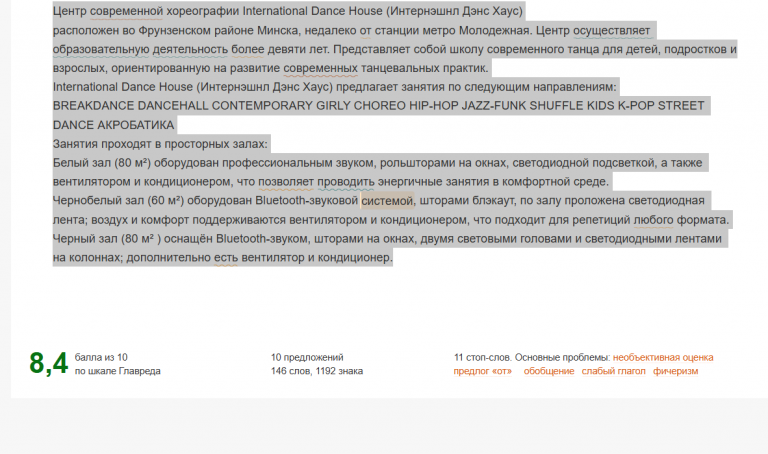Click the «предлог «от»» problem link
Viewport: 768px width, 454px height.
pyautogui.click(x=482, y=371)
